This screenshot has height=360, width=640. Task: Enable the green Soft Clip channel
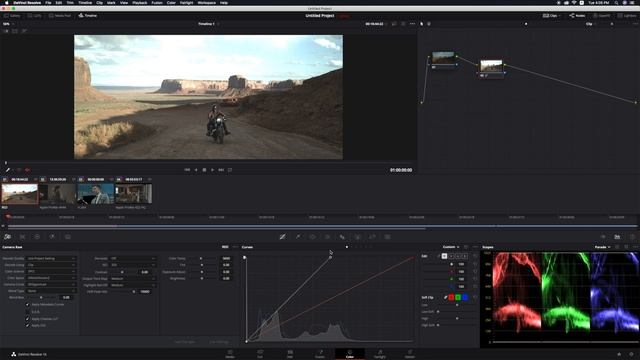coord(458,298)
